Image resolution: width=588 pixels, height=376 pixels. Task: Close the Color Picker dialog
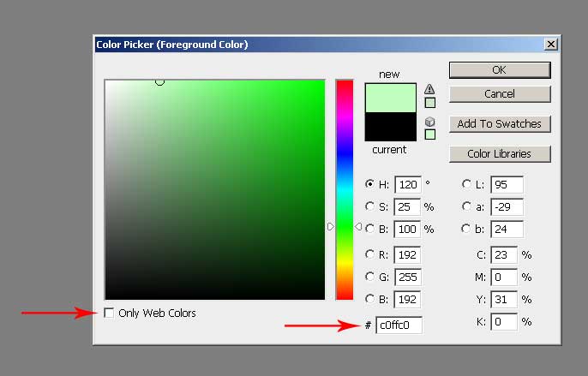pyautogui.click(x=550, y=44)
